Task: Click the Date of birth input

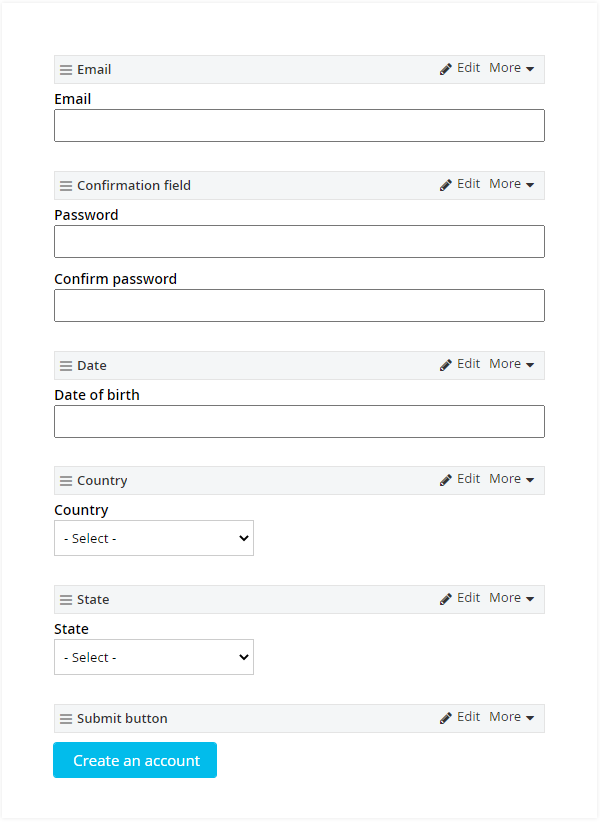Action: (299, 422)
